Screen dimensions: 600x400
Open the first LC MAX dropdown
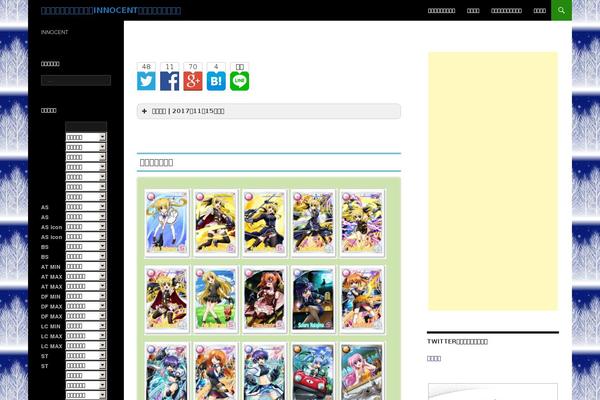86,336
